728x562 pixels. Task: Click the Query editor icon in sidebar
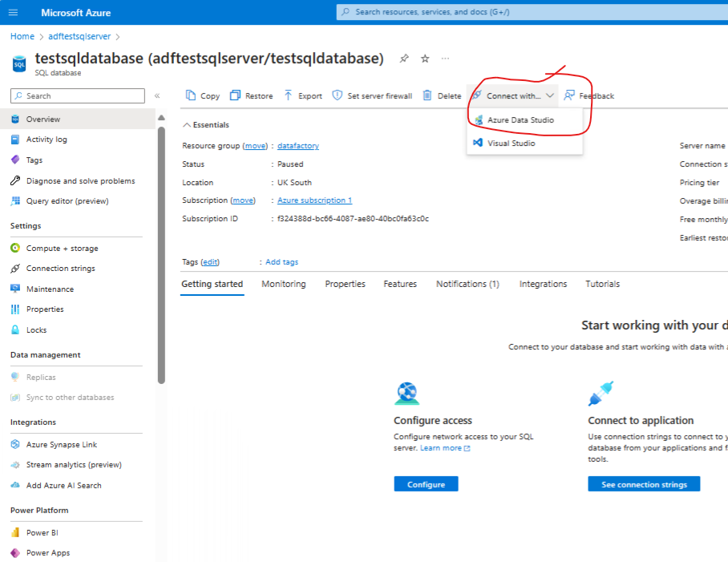coord(15,201)
